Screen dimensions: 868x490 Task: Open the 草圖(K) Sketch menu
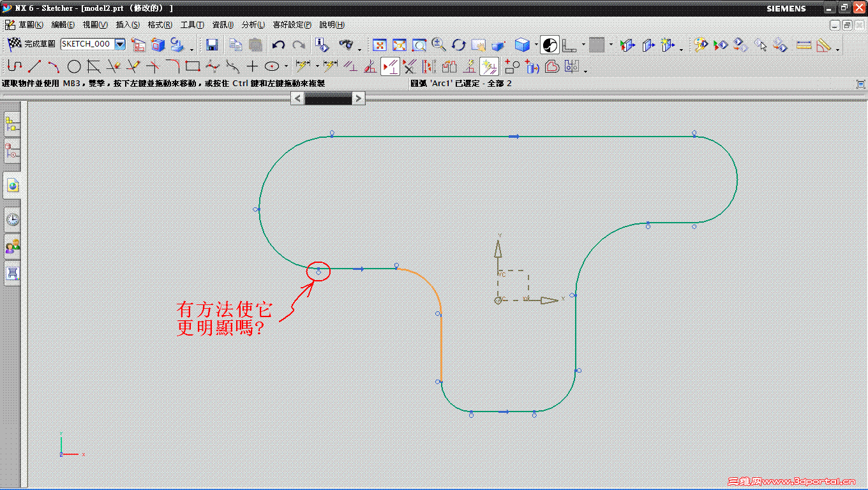pos(31,25)
